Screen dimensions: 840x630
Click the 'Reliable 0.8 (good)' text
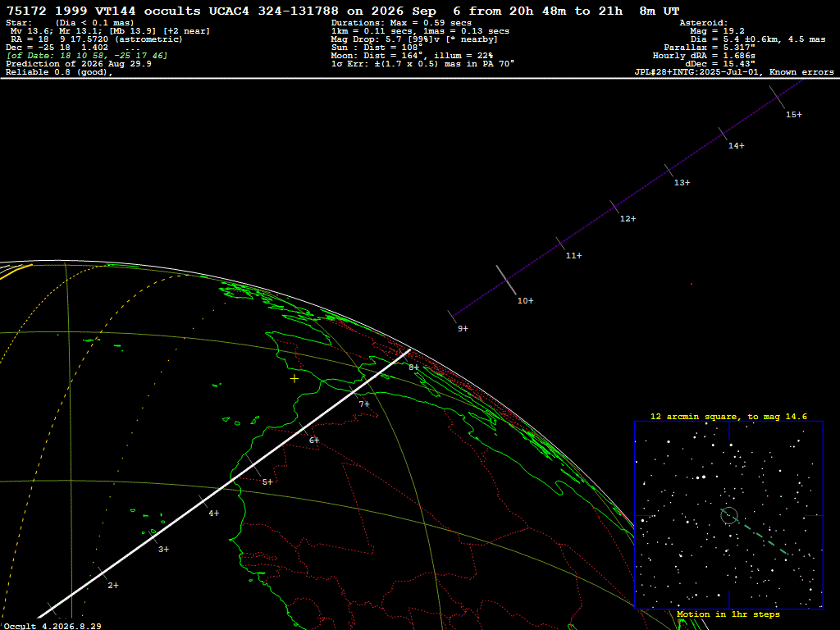tap(59, 72)
